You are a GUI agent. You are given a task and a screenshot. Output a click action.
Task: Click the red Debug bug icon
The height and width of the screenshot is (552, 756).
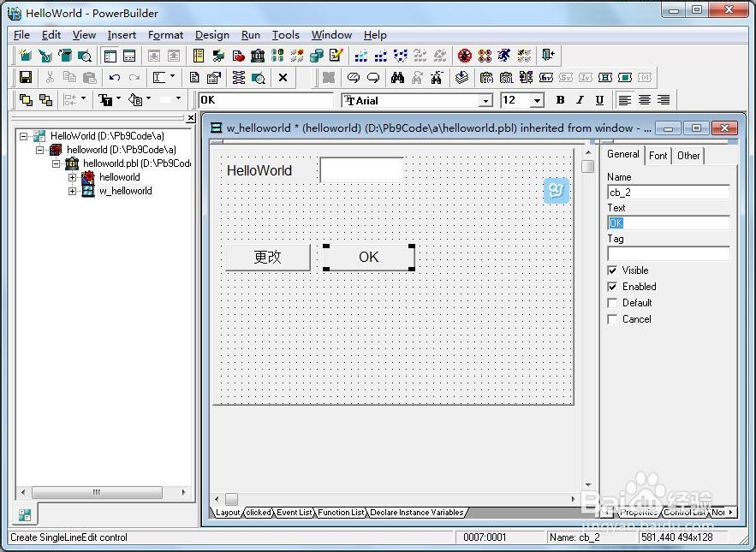[x=465, y=56]
